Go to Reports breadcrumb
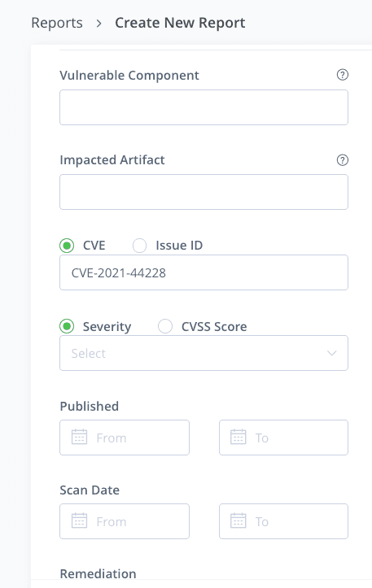Viewport: 372px width, 588px height. tap(57, 23)
